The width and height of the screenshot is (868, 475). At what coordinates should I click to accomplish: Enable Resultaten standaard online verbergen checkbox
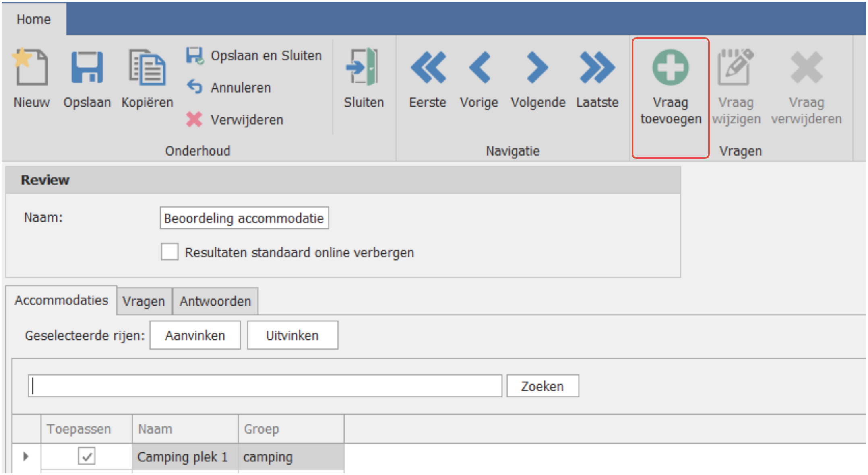click(x=169, y=252)
